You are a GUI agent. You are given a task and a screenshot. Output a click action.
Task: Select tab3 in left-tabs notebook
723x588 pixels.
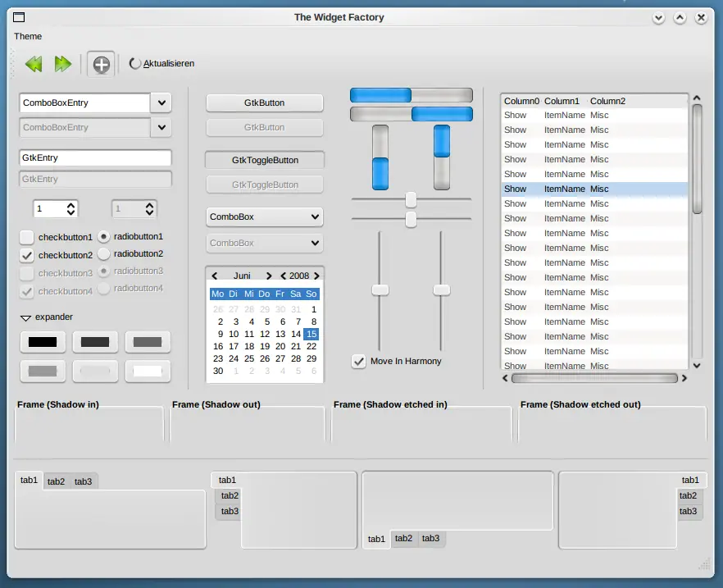click(x=230, y=511)
